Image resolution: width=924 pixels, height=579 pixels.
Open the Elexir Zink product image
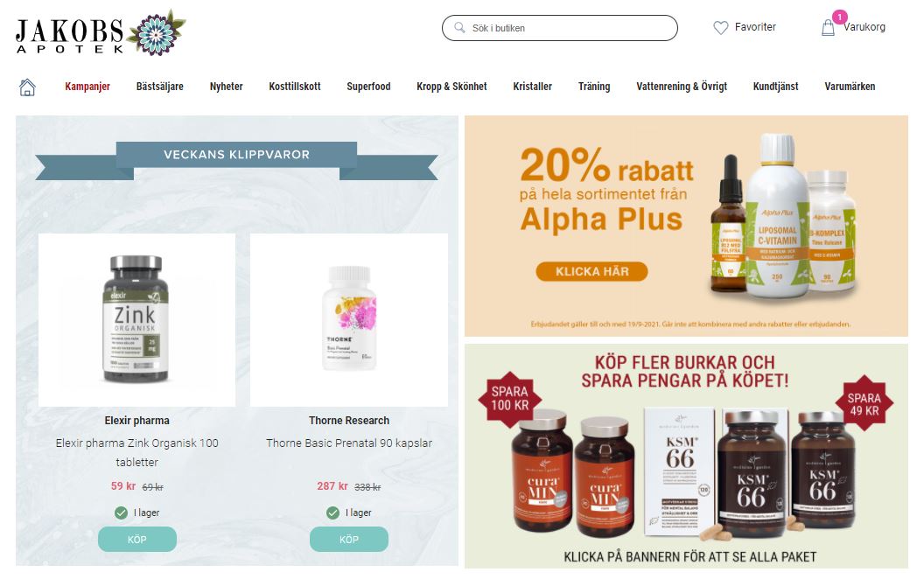pos(136,320)
